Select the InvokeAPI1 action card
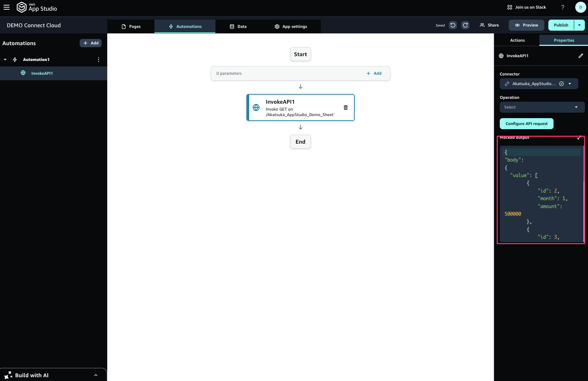Image resolution: width=588 pixels, height=381 pixels. tap(301, 107)
